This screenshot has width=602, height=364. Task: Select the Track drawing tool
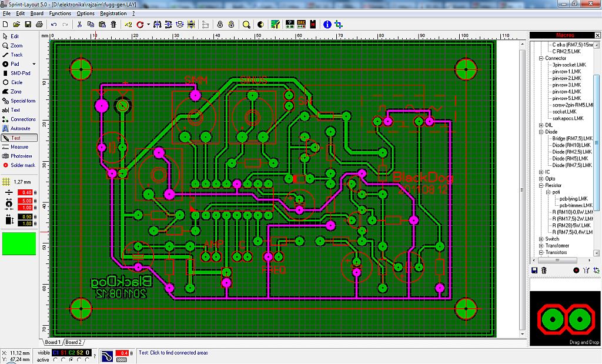click(16, 55)
